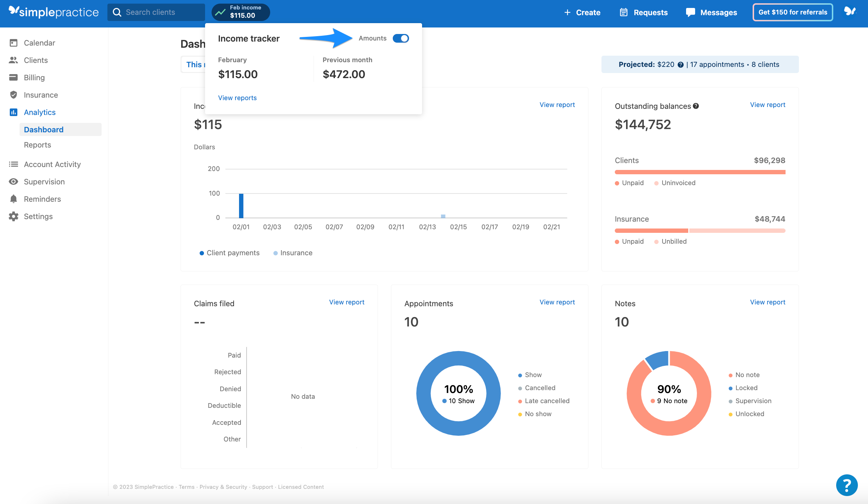Toggle the Amounts switch in Income tracker
The height and width of the screenshot is (504, 868).
coord(401,38)
